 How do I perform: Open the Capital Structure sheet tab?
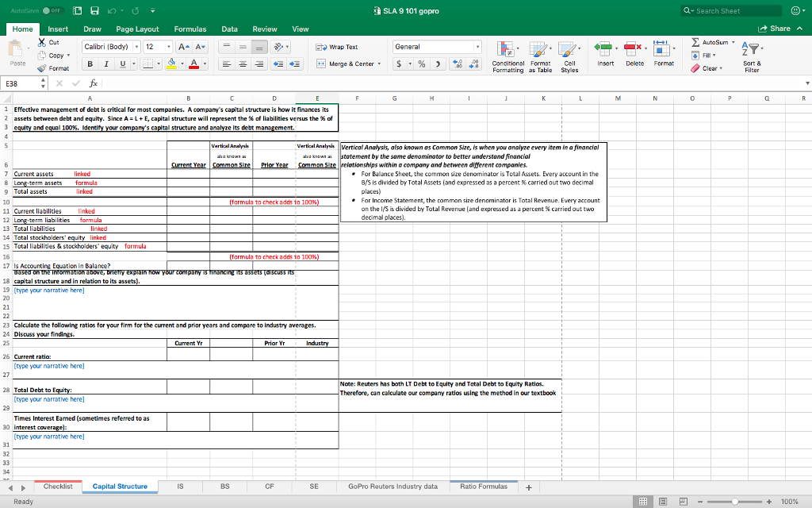click(x=120, y=486)
